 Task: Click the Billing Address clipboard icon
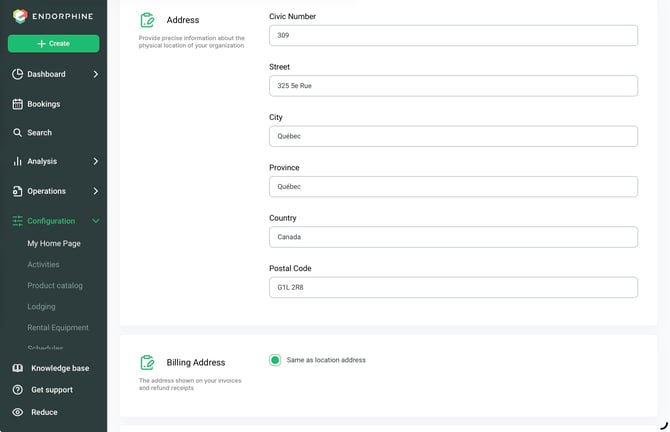pyautogui.click(x=147, y=362)
